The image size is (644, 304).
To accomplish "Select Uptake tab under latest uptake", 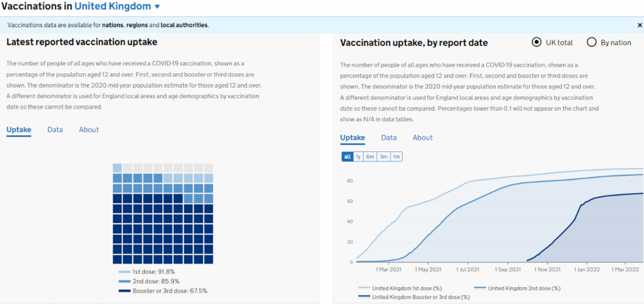I will 18,130.
